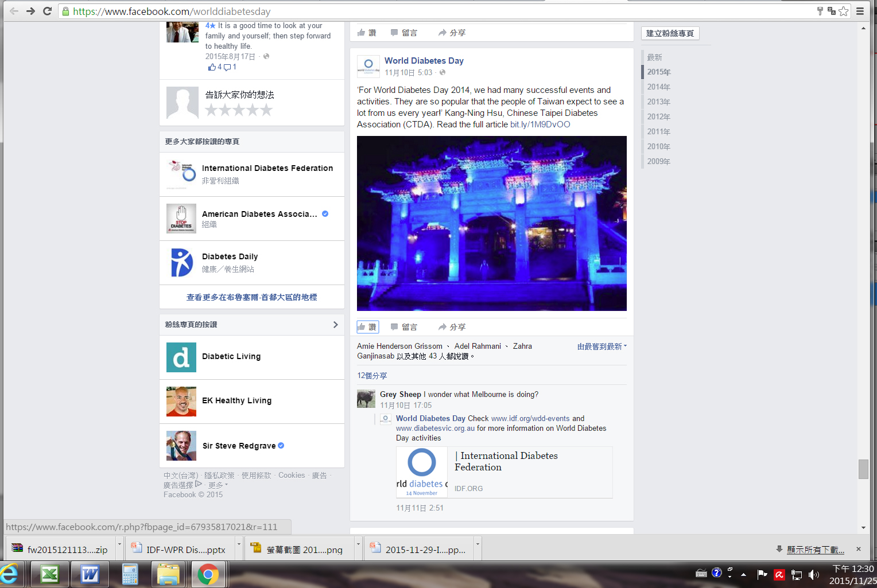Create a fan page button
Viewport: 877px width, 588px height.
pos(670,33)
